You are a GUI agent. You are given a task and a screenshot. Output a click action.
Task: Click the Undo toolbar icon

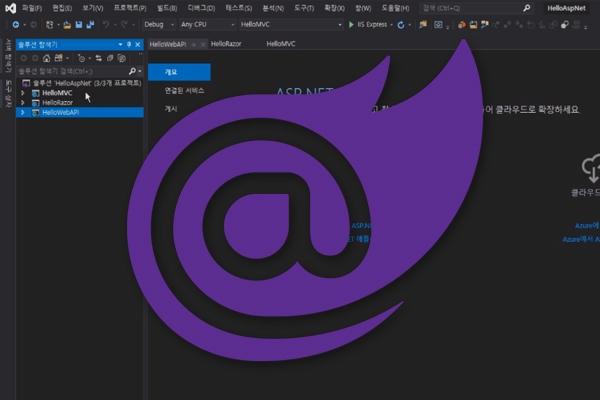coord(106,24)
